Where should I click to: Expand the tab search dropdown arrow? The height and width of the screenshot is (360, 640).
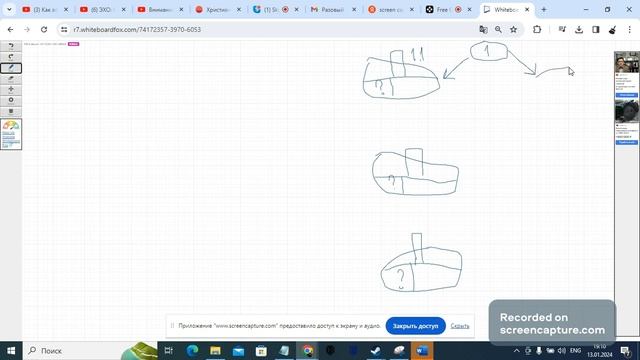pyautogui.click(x=9, y=9)
